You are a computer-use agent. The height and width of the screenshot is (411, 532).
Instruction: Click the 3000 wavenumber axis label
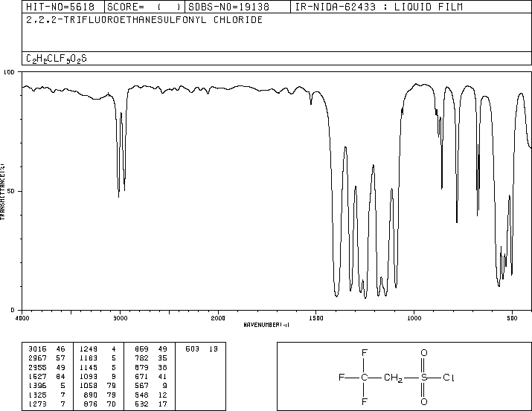tap(120, 318)
